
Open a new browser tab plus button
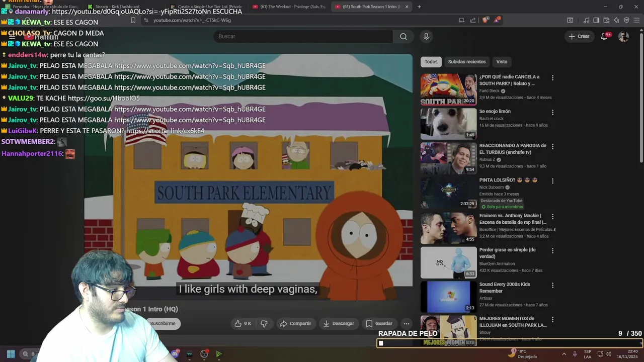419,7
